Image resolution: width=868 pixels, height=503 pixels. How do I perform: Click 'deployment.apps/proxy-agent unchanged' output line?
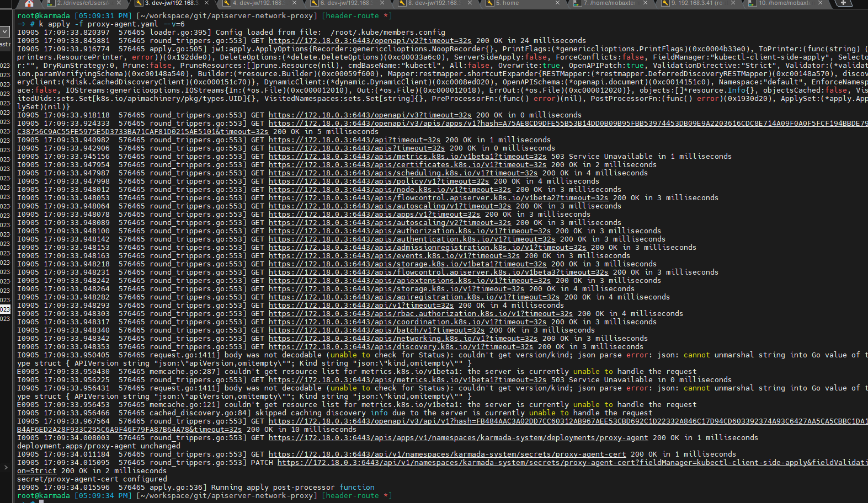pos(99,446)
